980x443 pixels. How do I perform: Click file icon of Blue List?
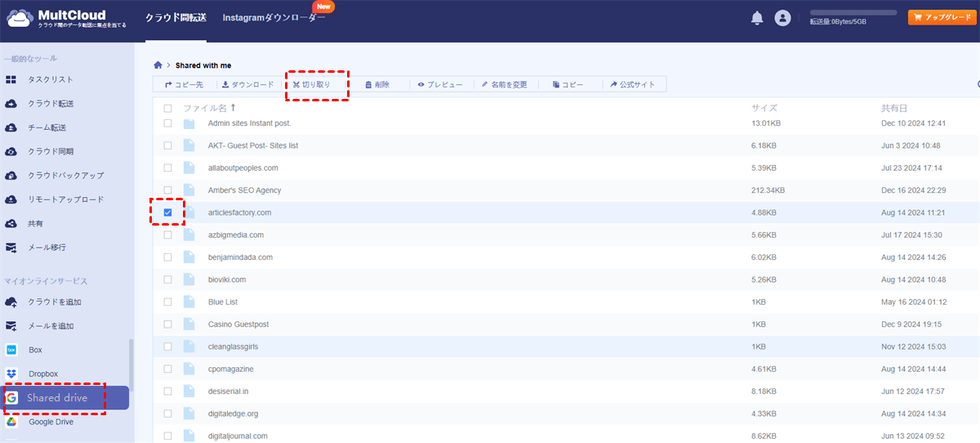coord(189,302)
